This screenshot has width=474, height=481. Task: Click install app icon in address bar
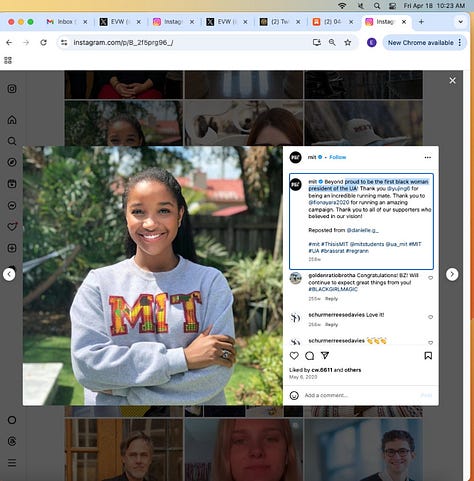coord(317,42)
